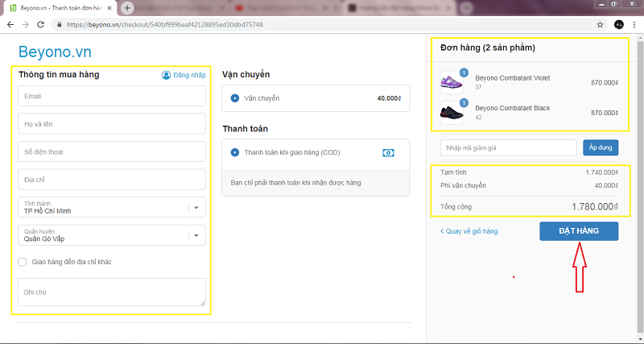Open the browser profile avatar
644x344 pixels.
619,25
